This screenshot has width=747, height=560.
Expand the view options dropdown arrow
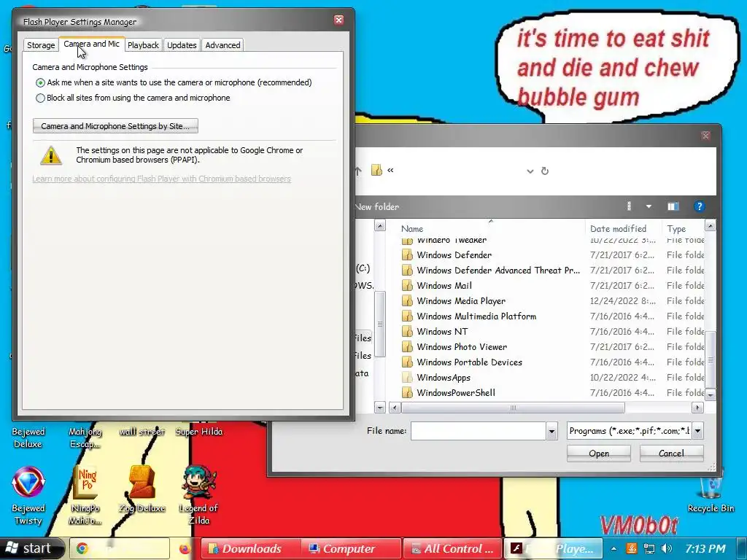point(649,206)
